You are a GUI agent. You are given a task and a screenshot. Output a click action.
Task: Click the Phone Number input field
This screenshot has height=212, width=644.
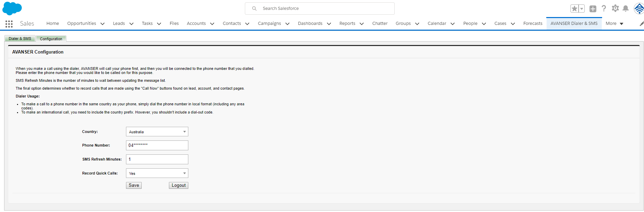click(x=157, y=145)
